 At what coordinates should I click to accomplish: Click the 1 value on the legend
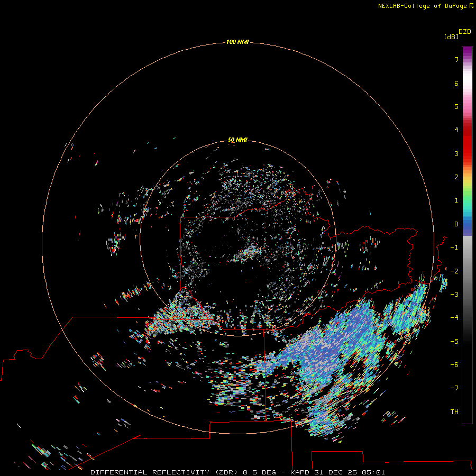point(456,200)
